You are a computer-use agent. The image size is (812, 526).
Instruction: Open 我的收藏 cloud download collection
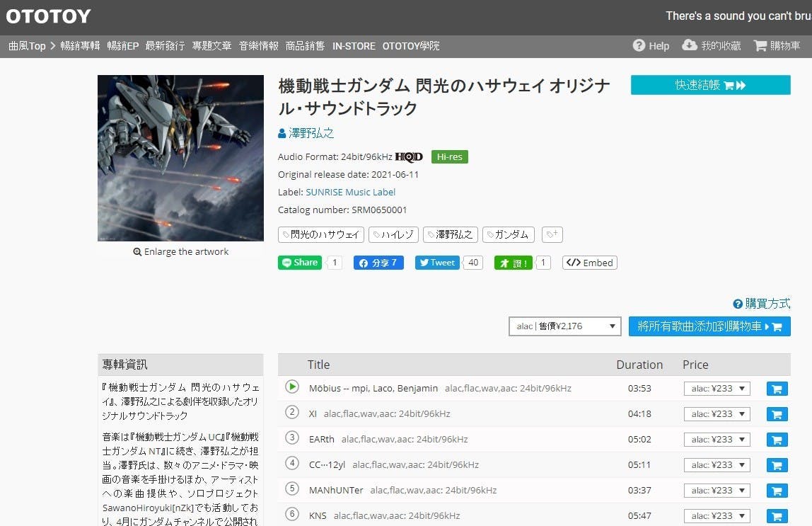(711, 45)
